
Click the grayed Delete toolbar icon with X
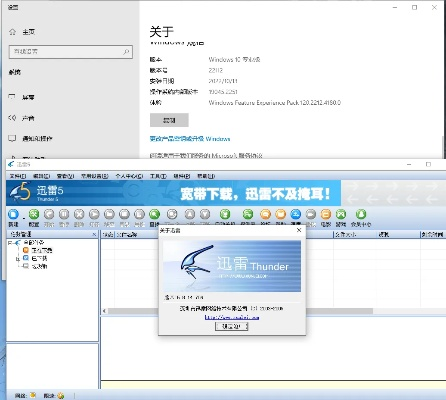coord(79,214)
